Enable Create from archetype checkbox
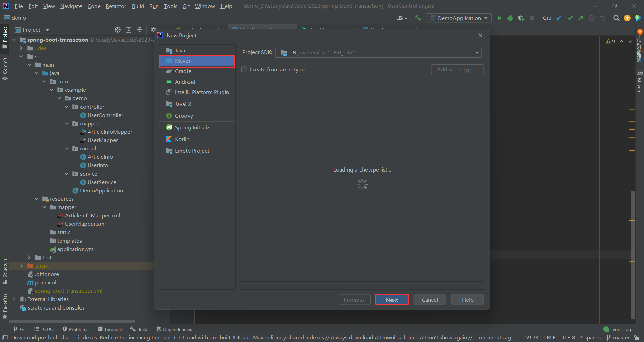The width and height of the screenshot is (644, 342). [x=244, y=69]
